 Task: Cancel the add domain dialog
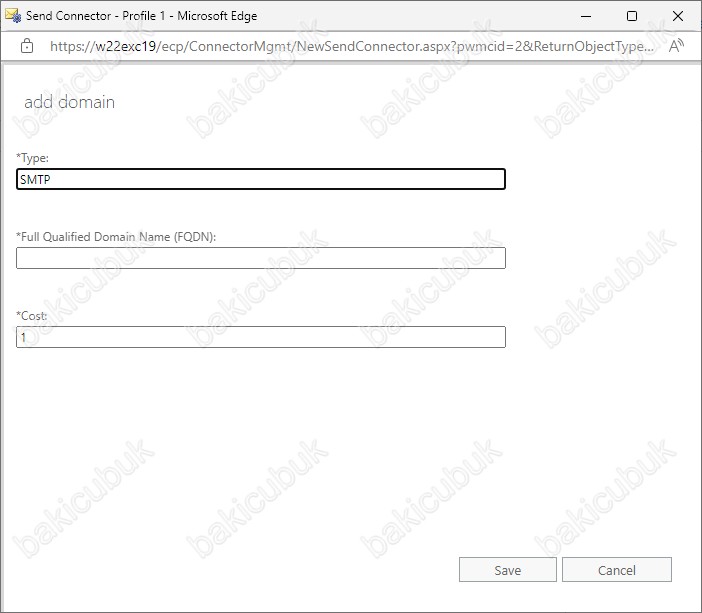coord(617,570)
